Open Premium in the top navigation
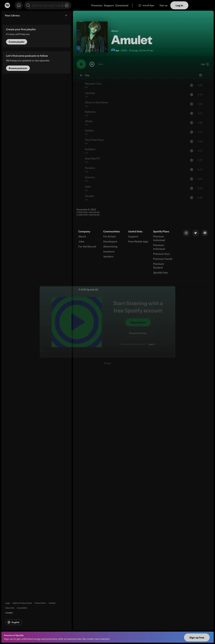Screen dimensions: 215x644 pyautogui.click(x=97, y=6)
